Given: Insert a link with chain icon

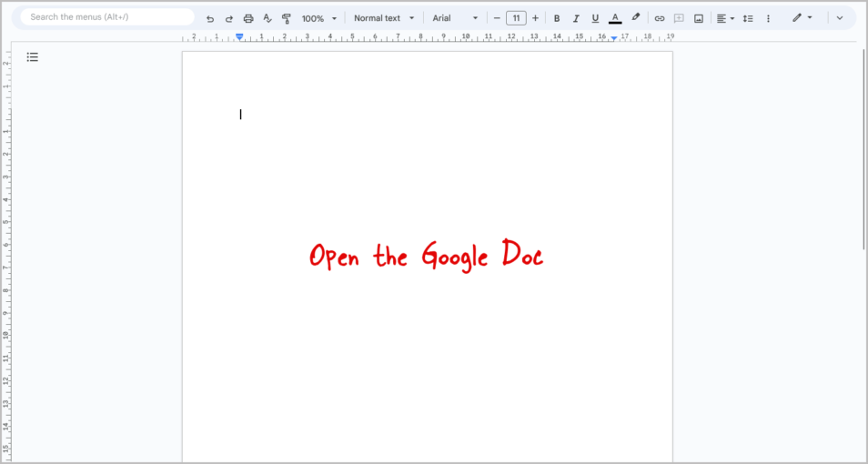Looking at the screenshot, I should (x=660, y=18).
